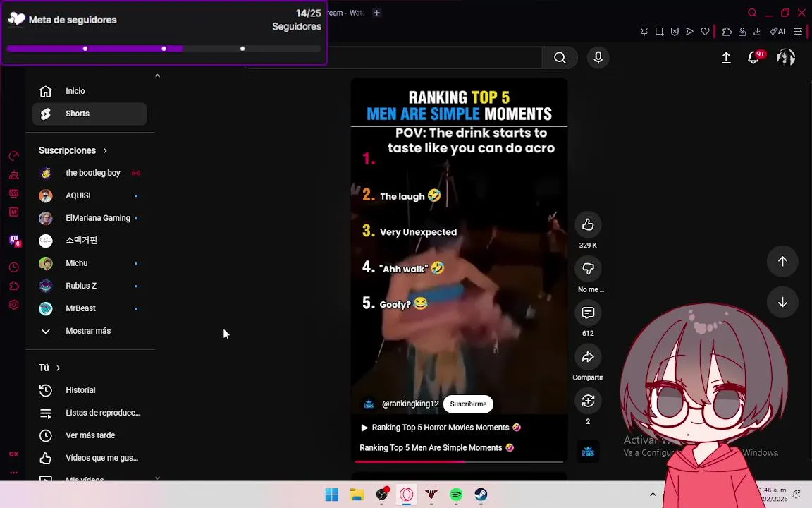Screen dimensions: 812x508
Task: Open the @rankingking12 channel link
Action: point(410,404)
